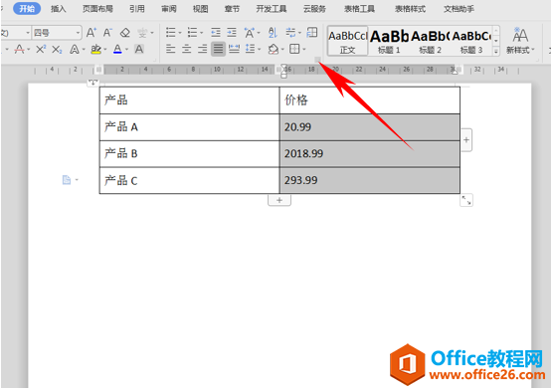Align text left
Viewport: 552px width, 392px height.
171,50
